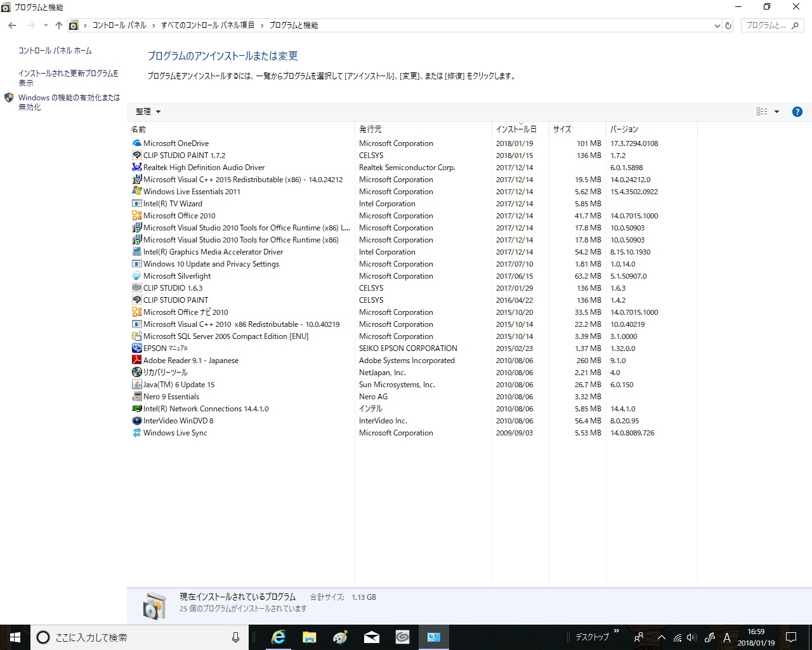Open the Action Center notification icon
The image size is (812, 650).
pyautogui.click(x=791, y=637)
